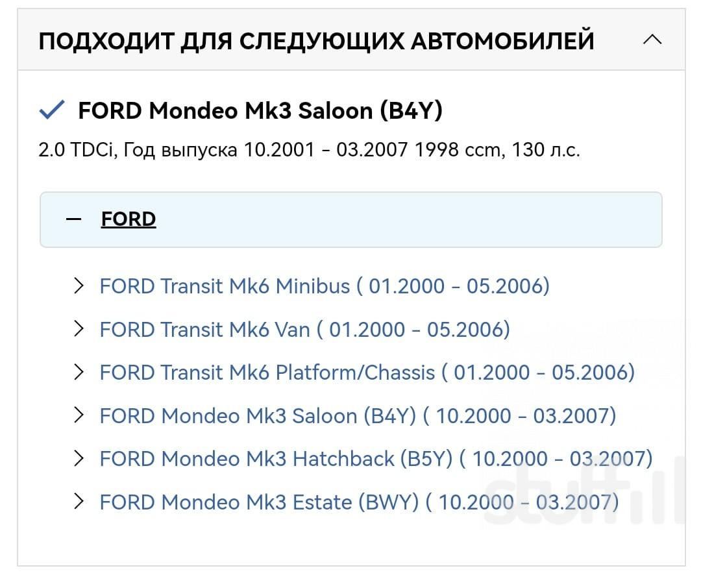The height and width of the screenshot is (588, 701).
Task: Expand arrow for Mondeo Mk3 Estate (BWY)
Action: click(x=79, y=502)
